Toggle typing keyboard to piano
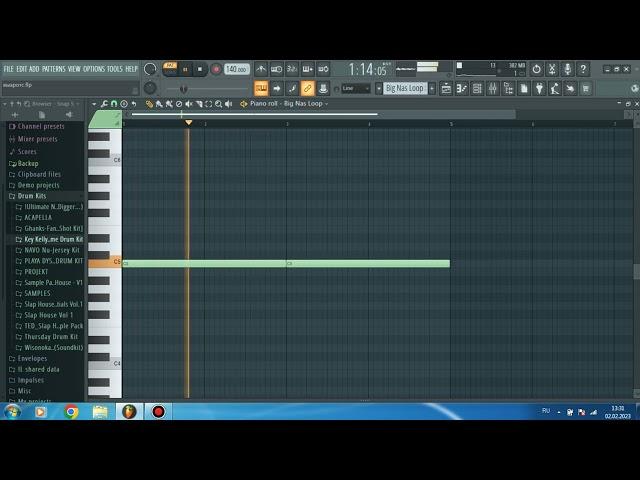This screenshot has width=640, height=480. pyautogui.click(x=261, y=89)
